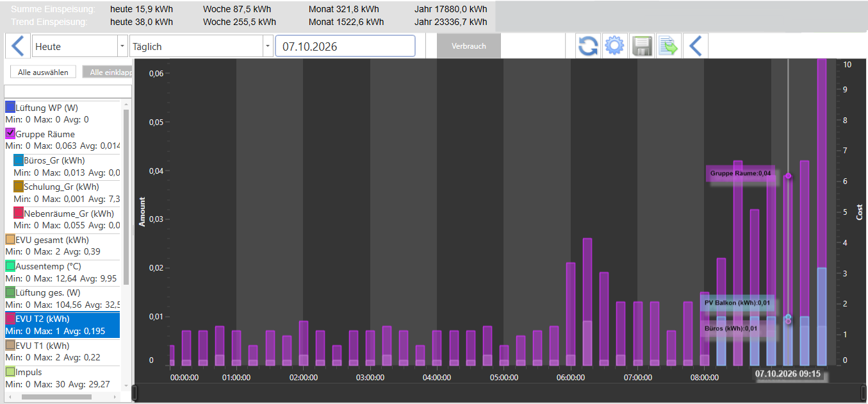Tick the EVU gesamt (kWh) checkbox
This screenshot has height=404, width=868.
[10, 239]
